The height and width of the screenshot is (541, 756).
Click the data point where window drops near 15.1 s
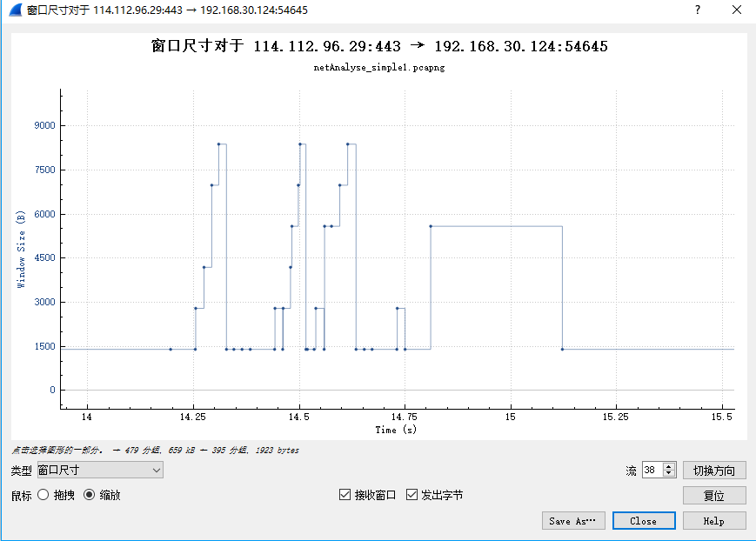click(562, 349)
